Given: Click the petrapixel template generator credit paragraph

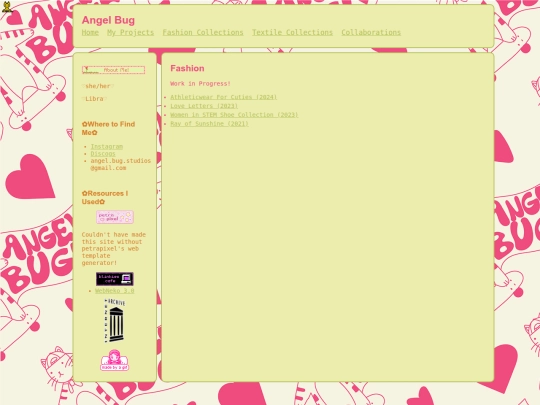Looking at the screenshot, I should click(114, 249).
